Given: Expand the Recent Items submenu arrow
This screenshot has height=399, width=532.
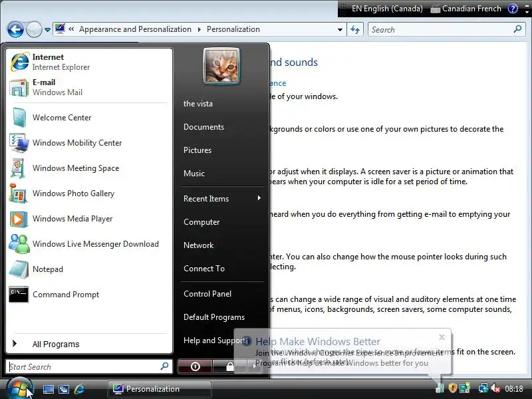Looking at the screenshot, I should (259, 198).
